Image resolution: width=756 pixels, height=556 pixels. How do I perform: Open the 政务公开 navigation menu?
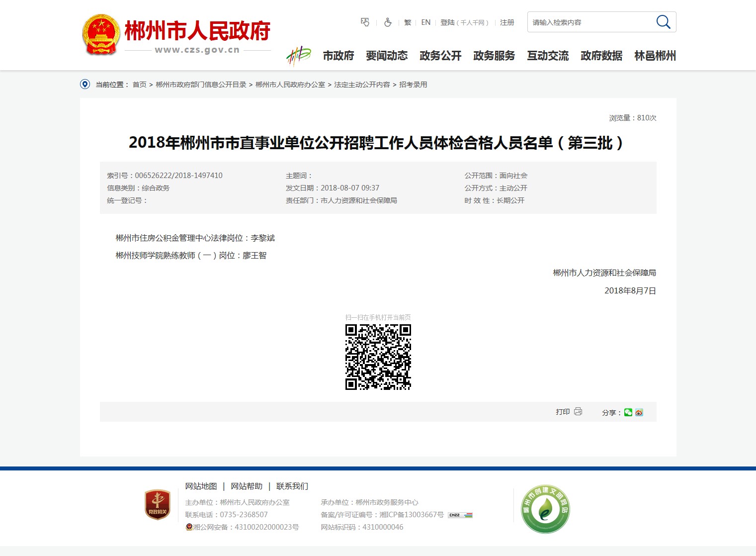(x=440, y=56)
